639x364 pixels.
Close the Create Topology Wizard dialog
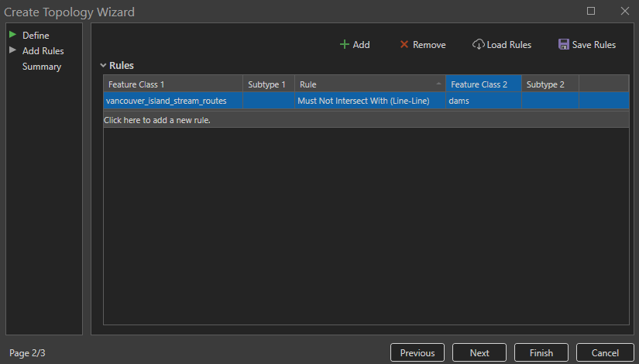tap(624, 11)
